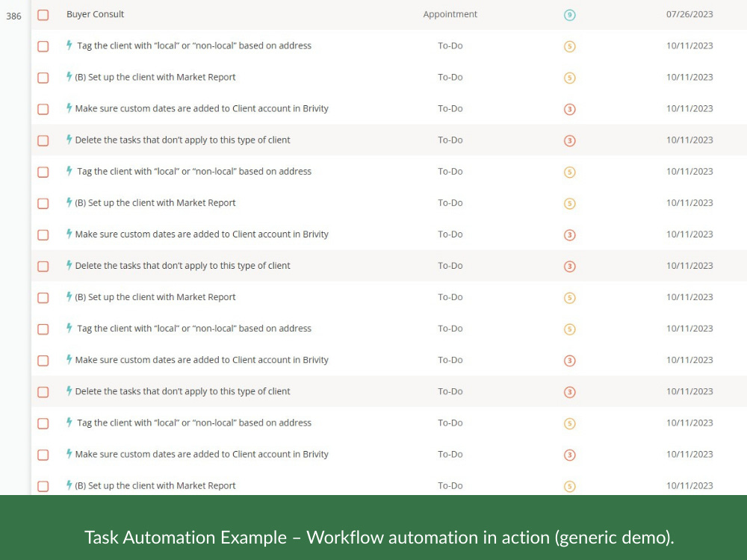Click priority 5 icon of second "(B) Set up" row
Screen dimensions: 747x560
pos(569,204)
